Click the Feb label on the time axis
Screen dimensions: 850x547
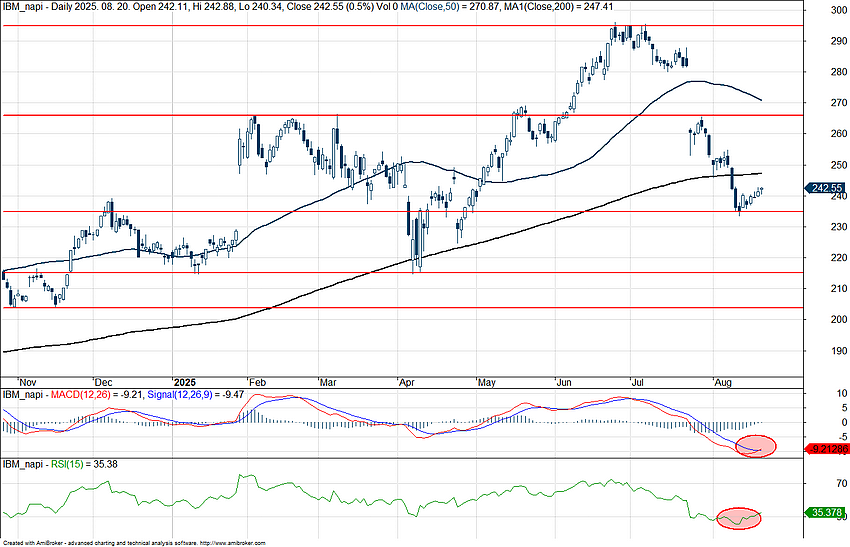click(258, 383)
